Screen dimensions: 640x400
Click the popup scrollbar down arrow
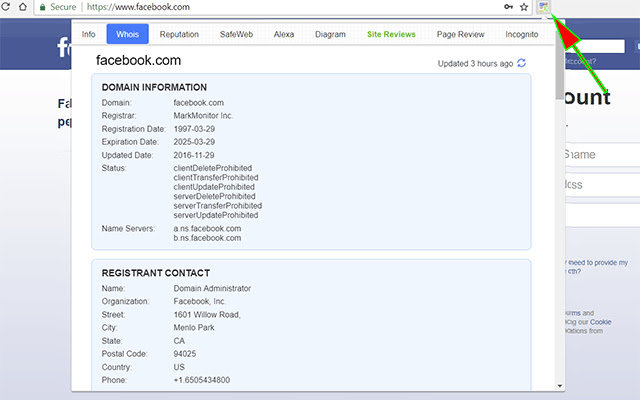[x=558, y=384]
